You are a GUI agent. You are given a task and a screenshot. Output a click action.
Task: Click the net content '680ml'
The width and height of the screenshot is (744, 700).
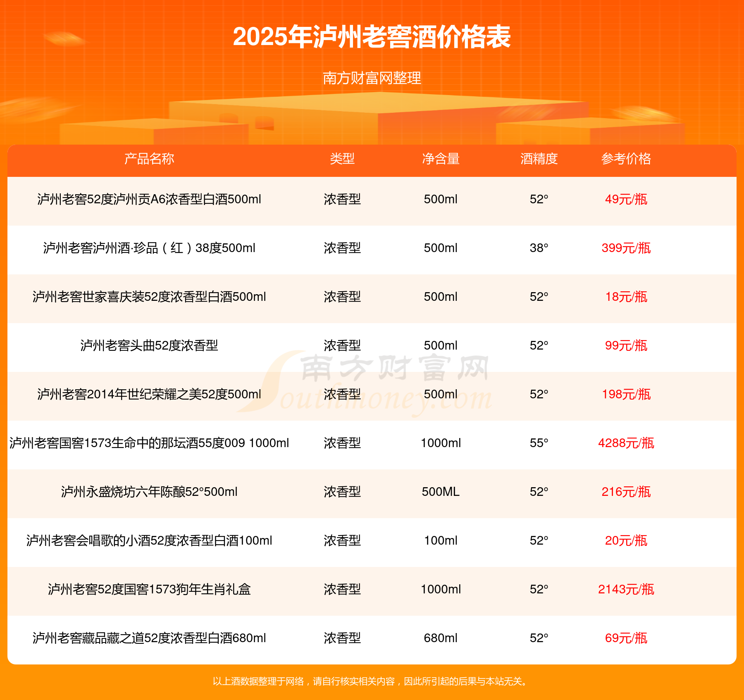click(x=441, y=638)
